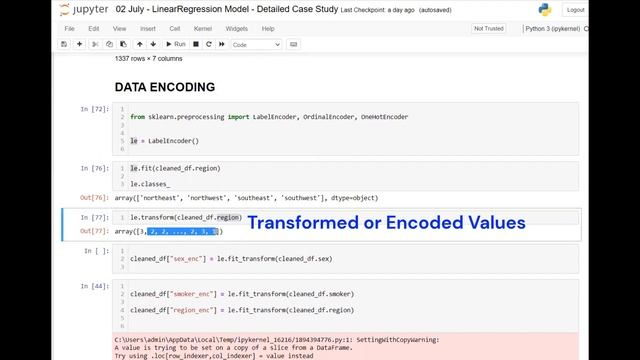The width and height of the screenshot is (640, 360).
Task: Open the Help menu
Action: 268,29
